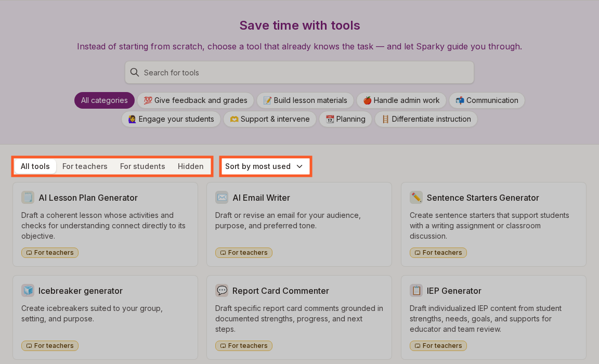Click the heart emoji on Support & intervene

(234, 119)
